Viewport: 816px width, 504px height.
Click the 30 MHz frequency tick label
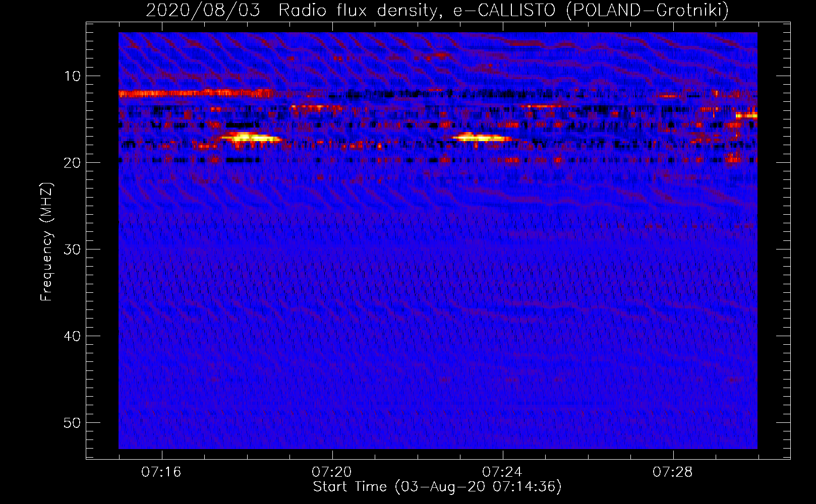click(72, 249)
